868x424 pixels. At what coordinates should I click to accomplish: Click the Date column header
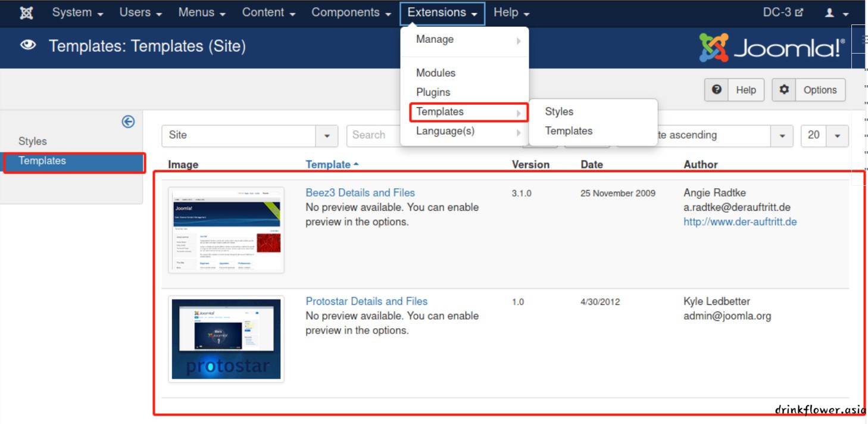pyautogui.click(x=592, y=164)
